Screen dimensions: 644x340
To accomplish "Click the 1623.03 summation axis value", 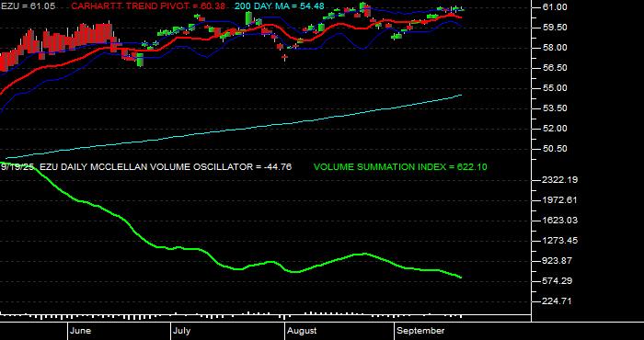I will pyautogui.click(x=559, y=221).
